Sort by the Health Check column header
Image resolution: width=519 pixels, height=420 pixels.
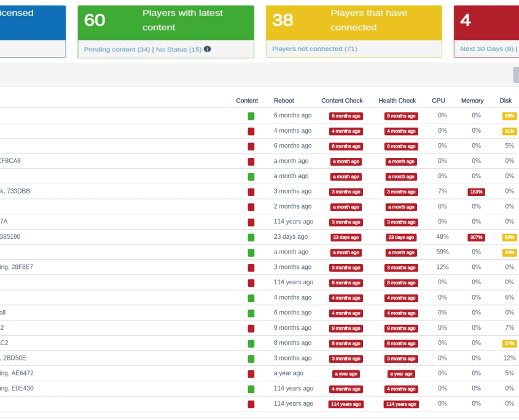pyautogui.click(x=397, y=101)
